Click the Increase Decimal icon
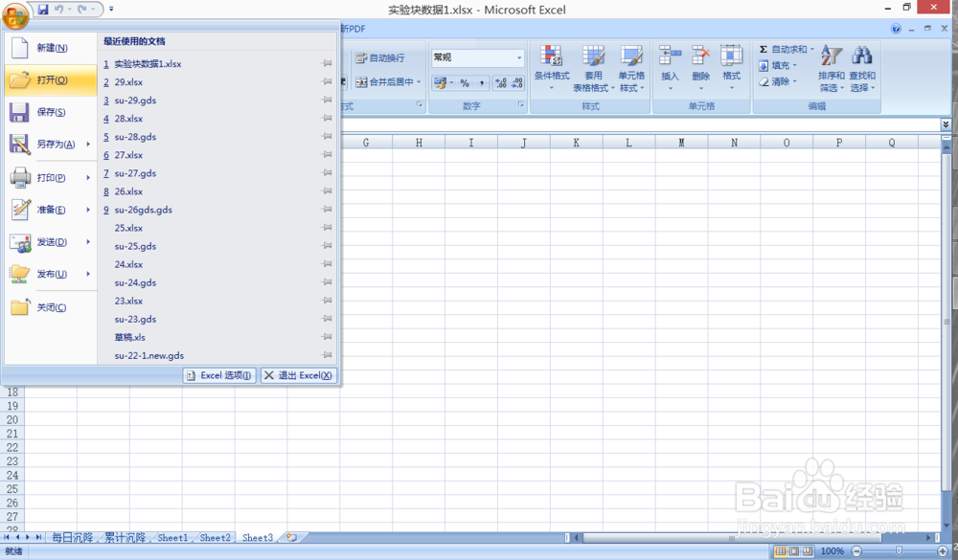Image resolution: width=958 pixels, height=560 pixels. point(501,83)
